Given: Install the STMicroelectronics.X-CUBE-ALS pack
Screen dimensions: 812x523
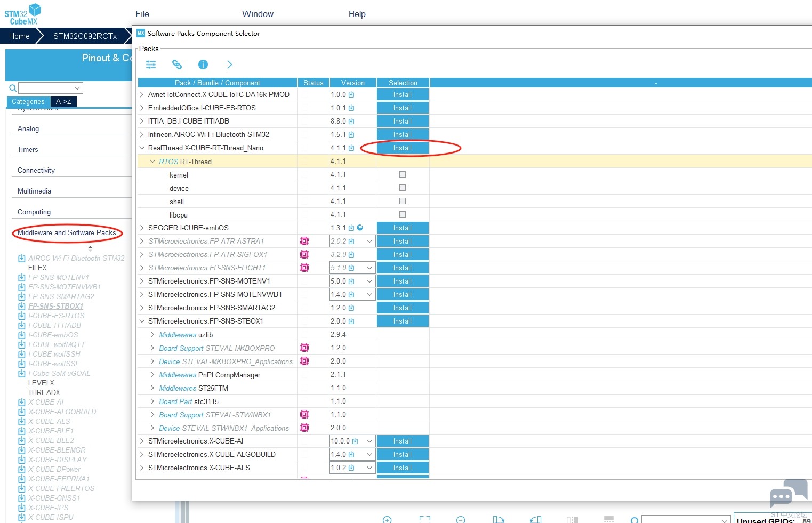Looking at the screenshot, I should [x=403, y=468].
